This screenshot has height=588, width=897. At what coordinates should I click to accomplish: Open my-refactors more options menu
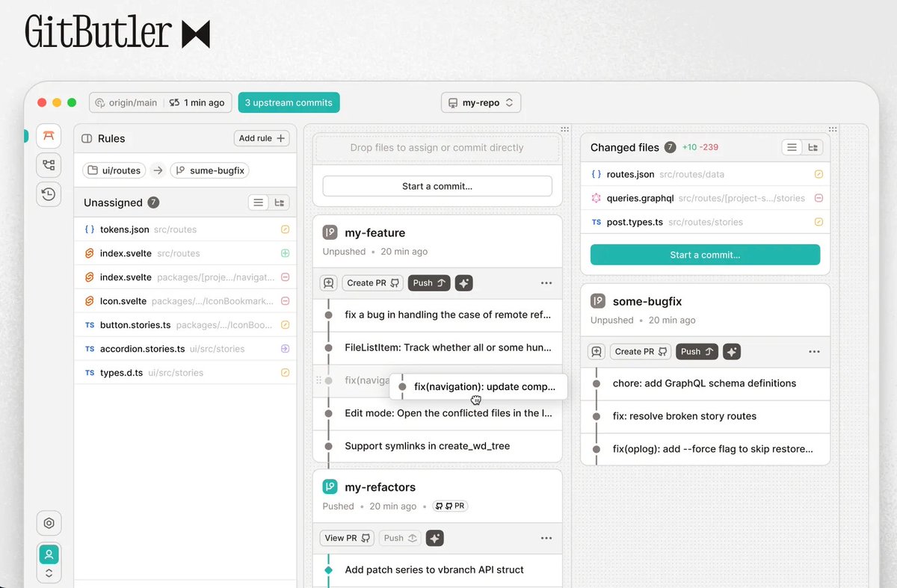(546, 538)
